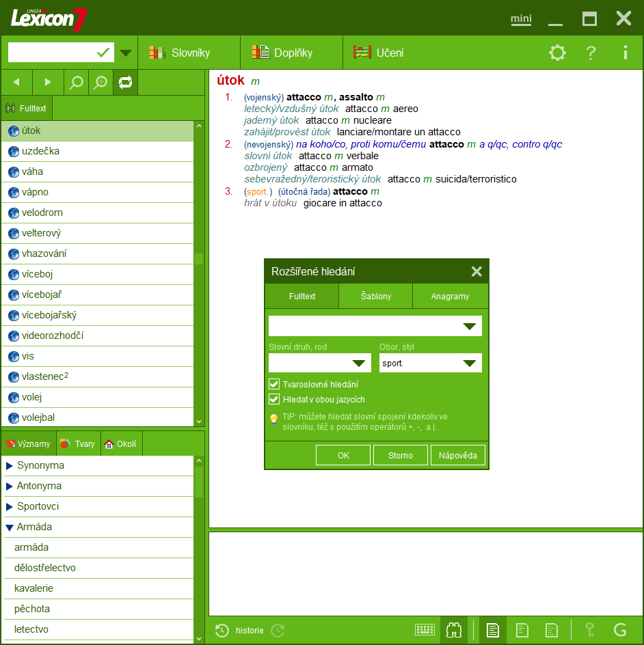Open the Okolí tab

[122, 444]
